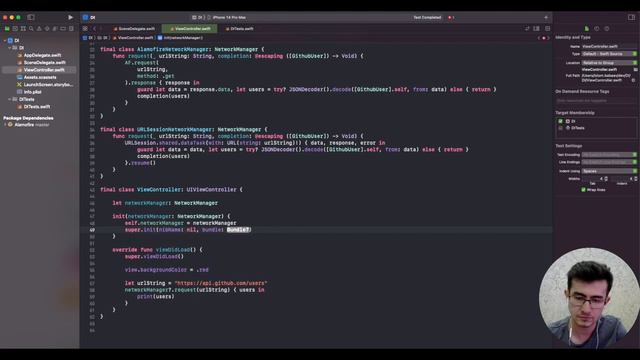Open the Test navigator diamond icon
Image resolution: width=640 pixels, height=360 pixels.
pos(47,29)
